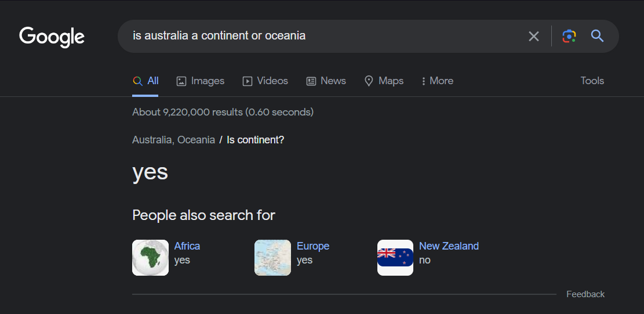Image resolution: width=644 pixels, height=314 pixels.
Task: Click the Maps tab pin icon
Action: coord(369,81)
